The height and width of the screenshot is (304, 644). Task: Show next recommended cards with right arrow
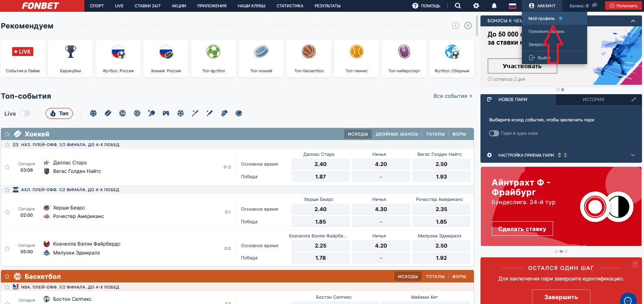(x=468, y=26)
